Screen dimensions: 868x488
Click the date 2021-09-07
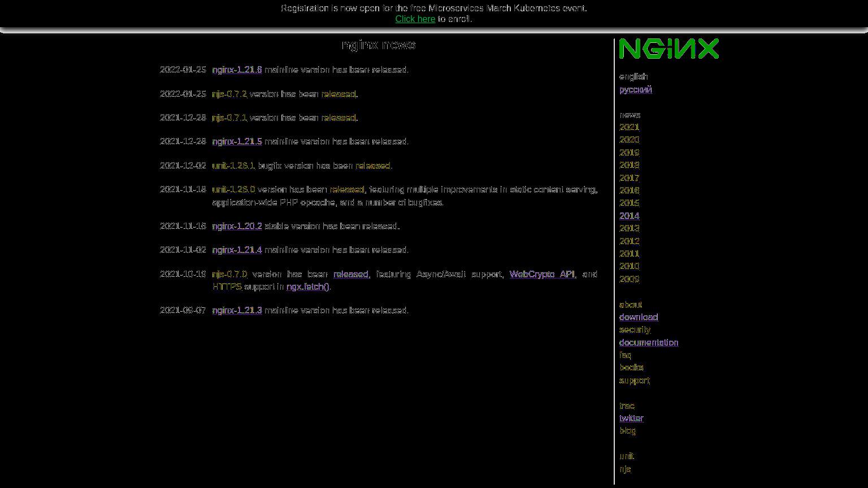(183, 311)
